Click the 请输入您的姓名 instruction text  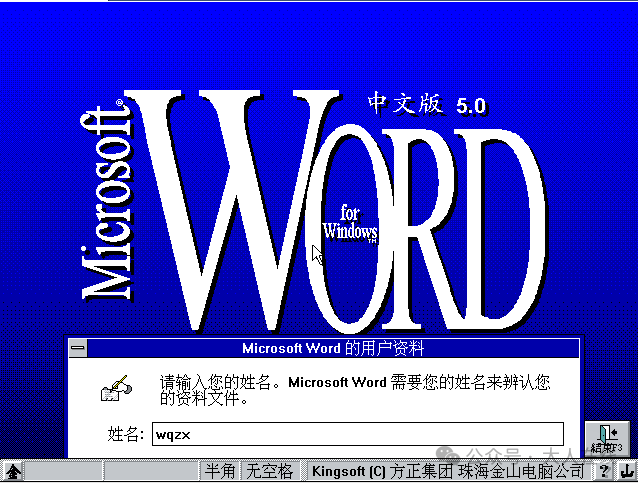[354, 390]
